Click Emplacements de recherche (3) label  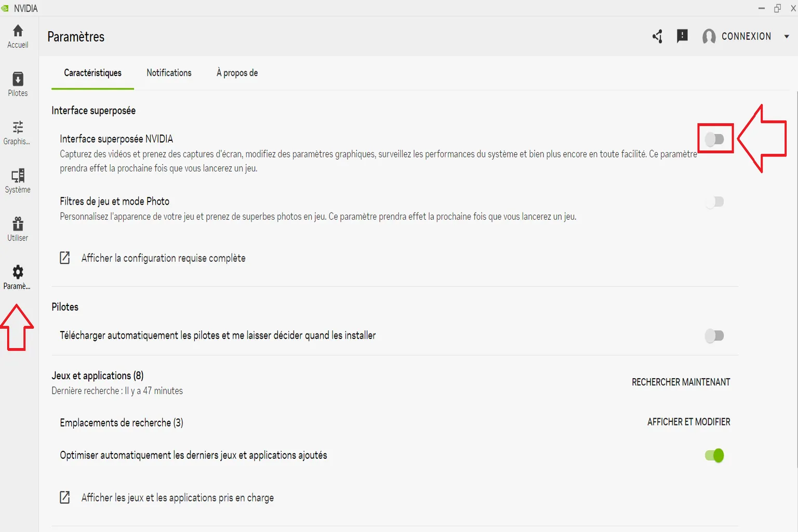coord(122,423)
